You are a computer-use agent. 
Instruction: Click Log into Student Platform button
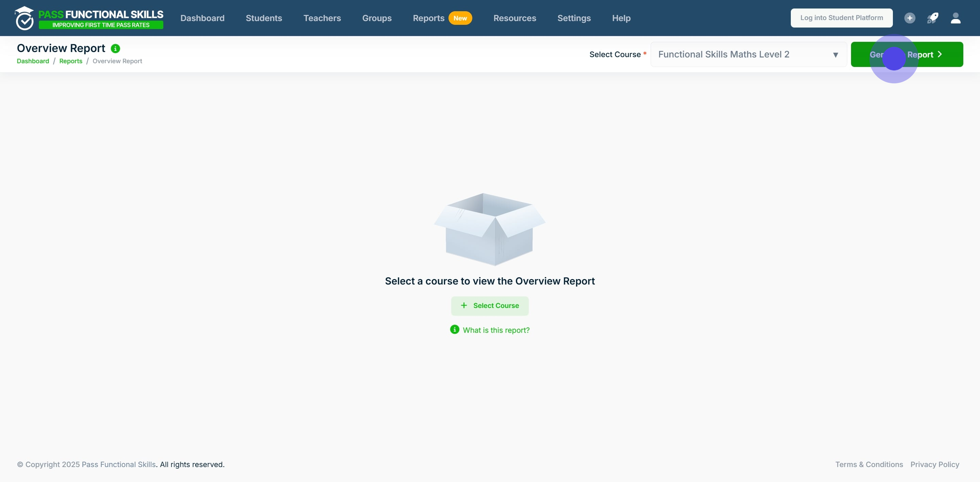(x=841, y=18)
